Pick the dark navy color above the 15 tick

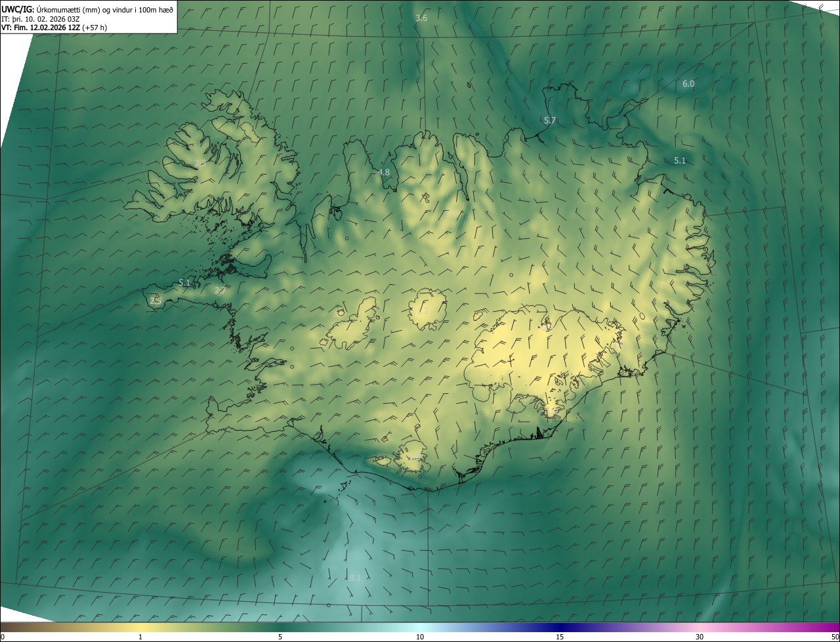point(560,628)
